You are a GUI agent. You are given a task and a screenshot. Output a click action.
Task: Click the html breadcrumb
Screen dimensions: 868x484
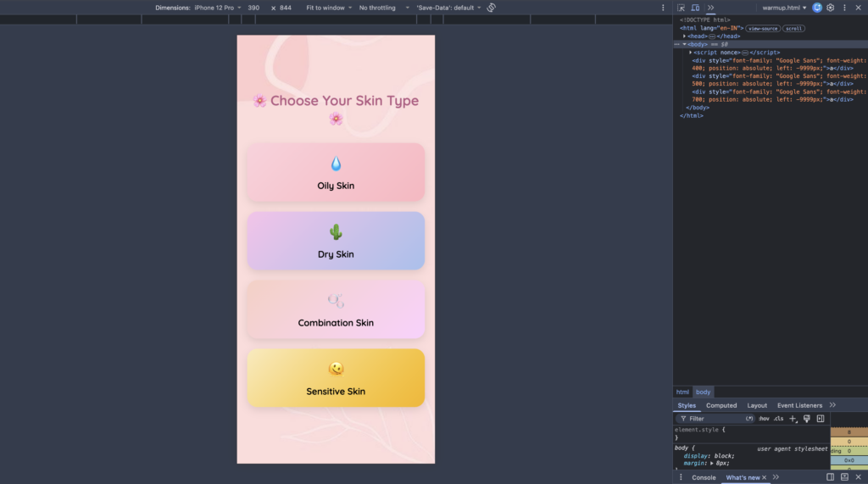tap(682, 392)
